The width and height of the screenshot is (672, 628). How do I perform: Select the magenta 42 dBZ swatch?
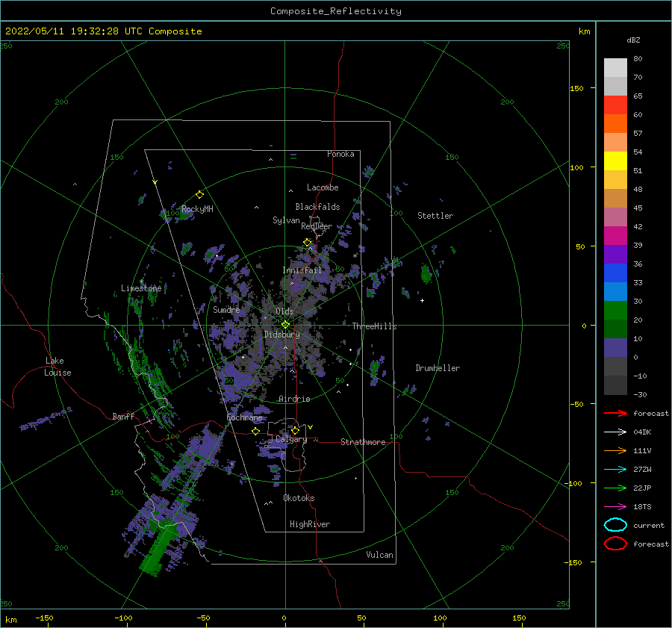(x=615, y=235)
